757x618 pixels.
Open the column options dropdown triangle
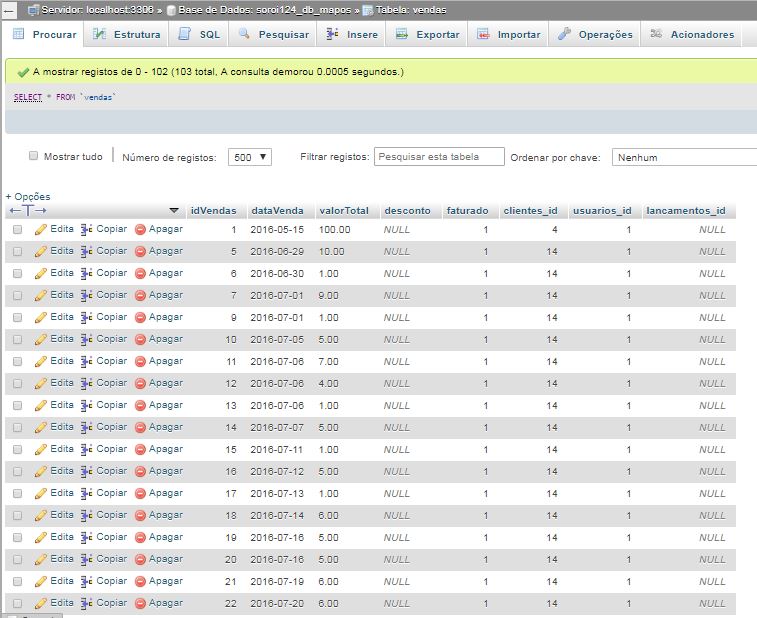[x=174, y=211]
